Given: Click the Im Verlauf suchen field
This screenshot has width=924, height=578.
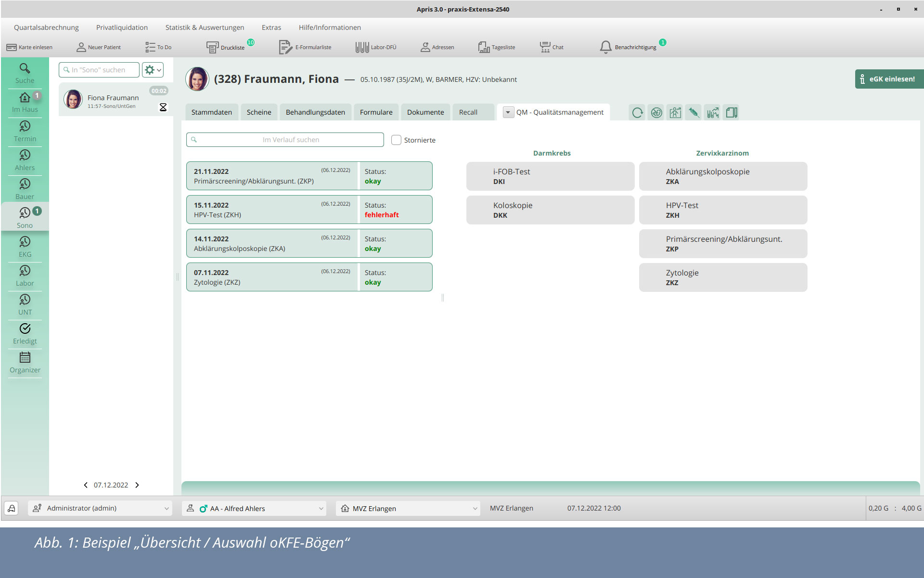Looking at the screenshot, I should point(285,140).
